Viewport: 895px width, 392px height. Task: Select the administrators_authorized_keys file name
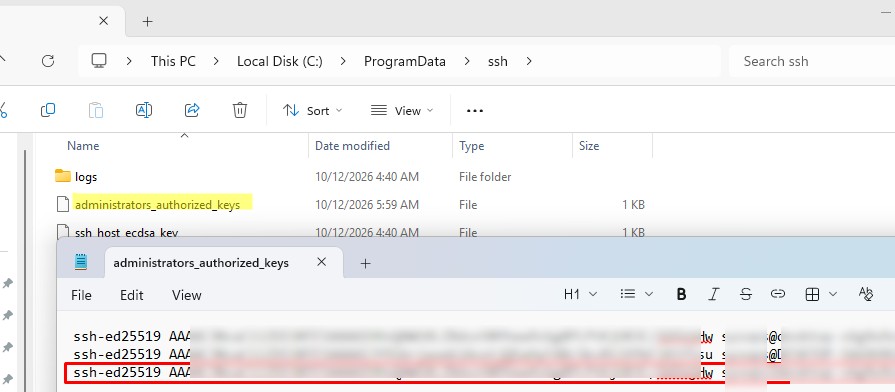pos(157,205)
